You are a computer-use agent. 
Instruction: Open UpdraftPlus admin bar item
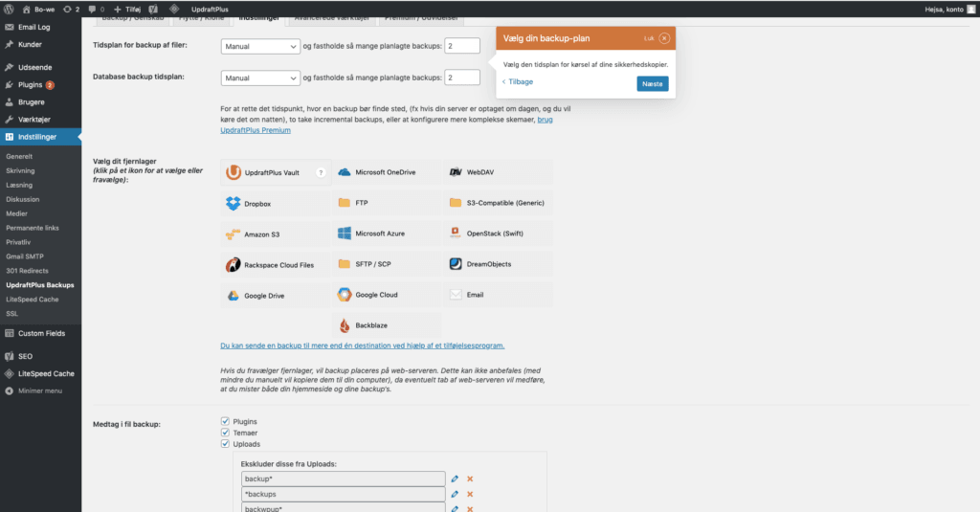tap(210, 9)
